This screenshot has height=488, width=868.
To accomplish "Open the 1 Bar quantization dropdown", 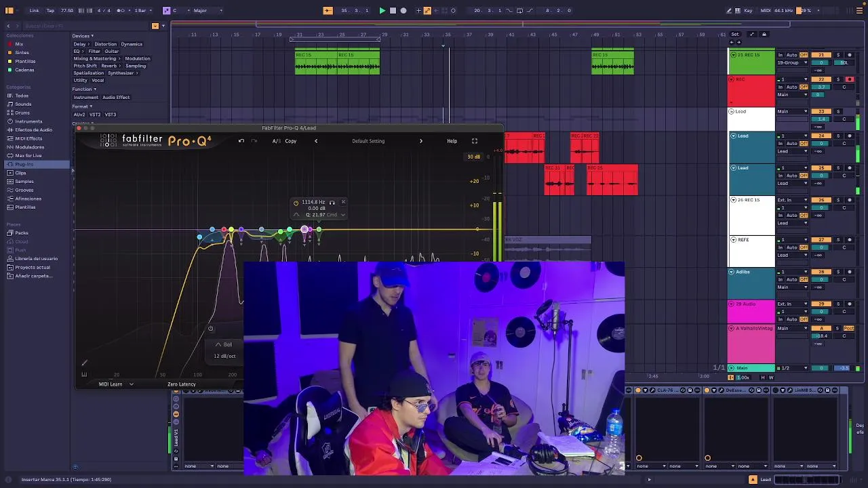I will click(x=142, y=10).
